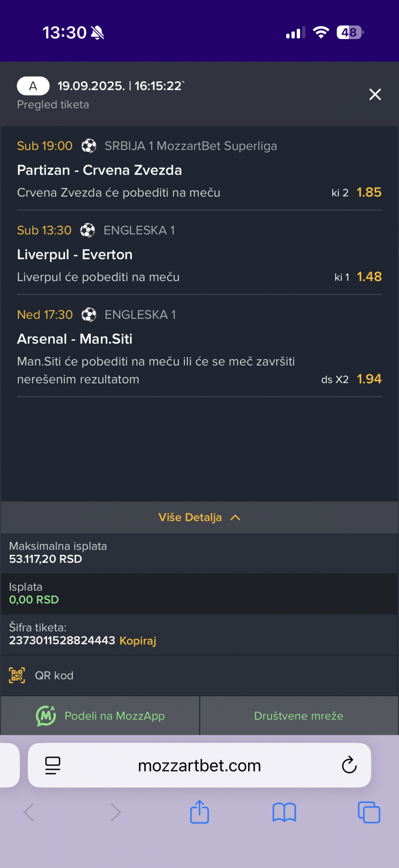Viewport: 399px width, 868px height.
Task: Tap the MozzApp logo icon
Action: coord(46,716)
